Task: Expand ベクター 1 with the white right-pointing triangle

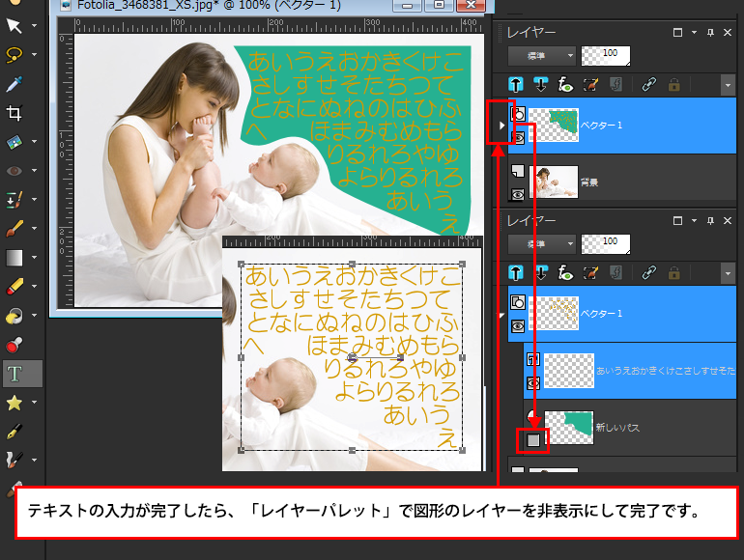Action: tap(501, 126)
